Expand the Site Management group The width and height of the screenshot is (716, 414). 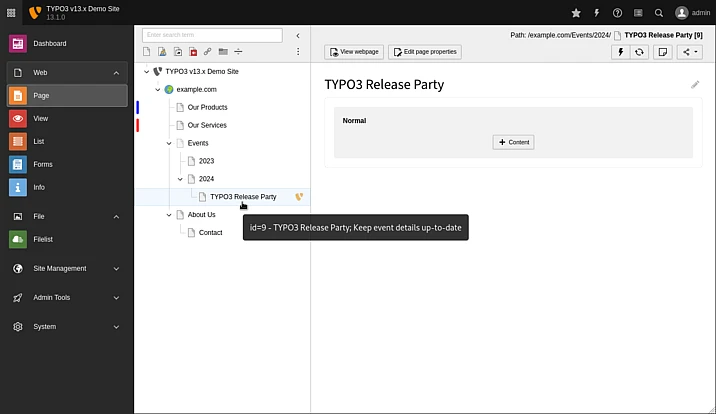click(x=116, y=268)
